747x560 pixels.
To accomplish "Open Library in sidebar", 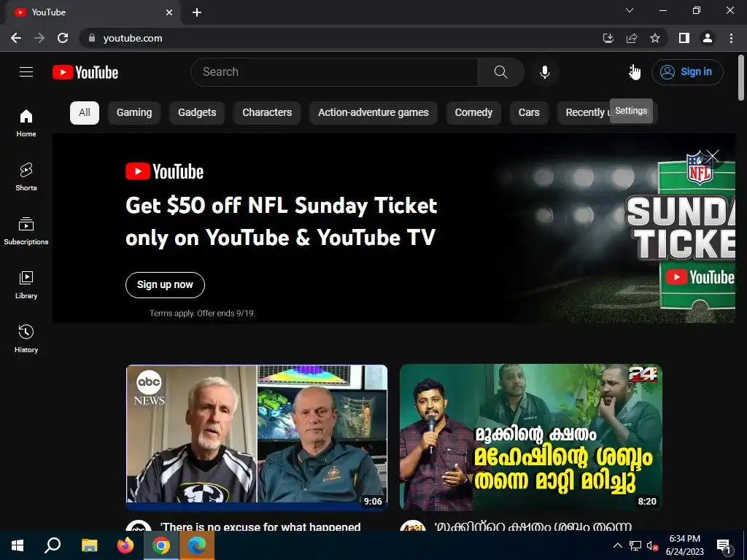I will tap(26, 284).
